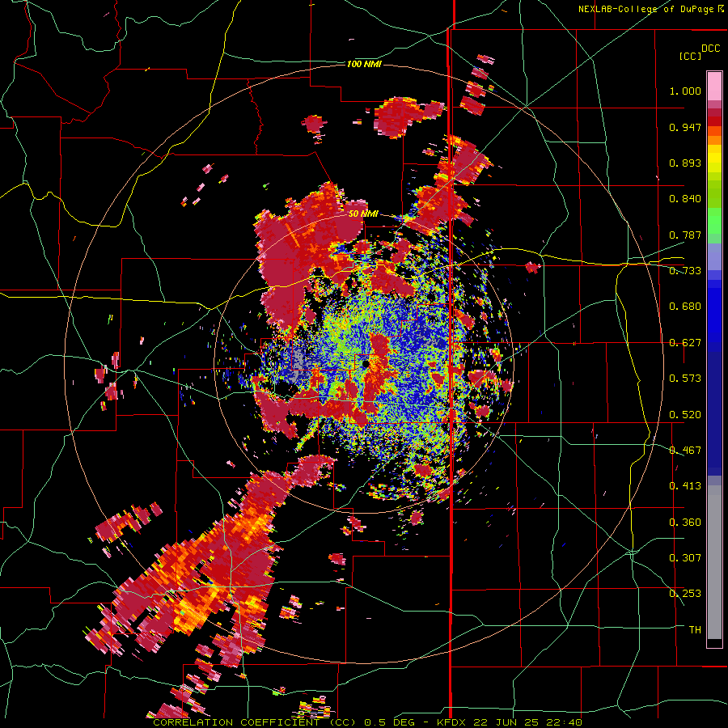This screenshot has width=728, height=728.
Task: Select the 0.947 scale value
Action: (685, 127)
